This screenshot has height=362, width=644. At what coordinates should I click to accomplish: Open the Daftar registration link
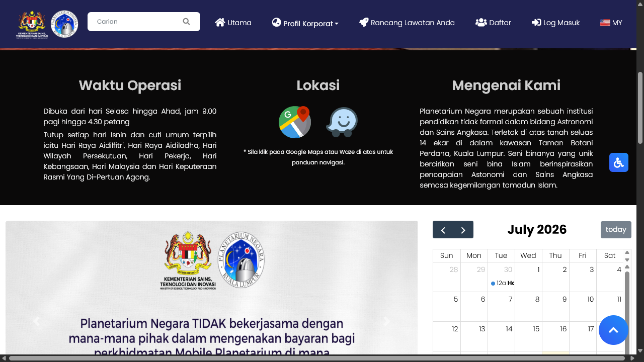coord(493,23)
